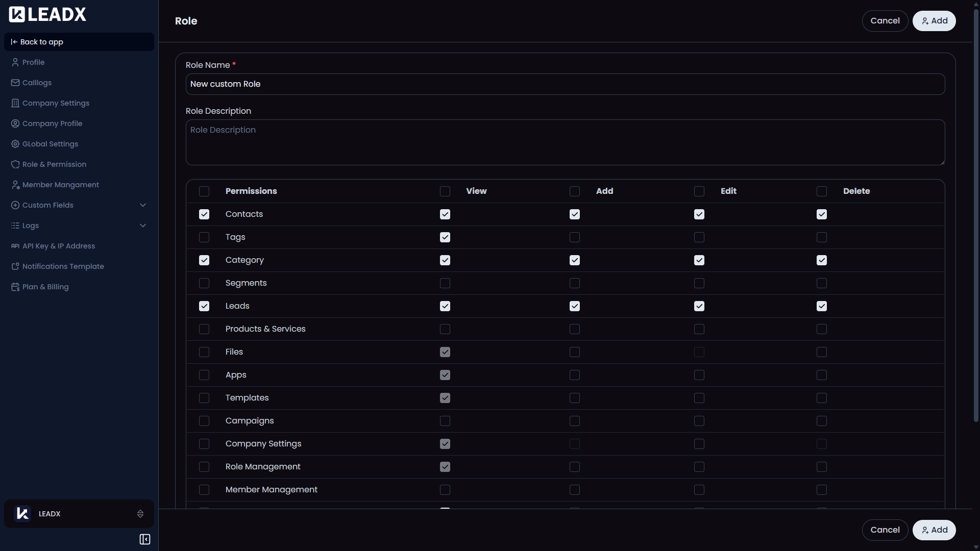Open Company Settings from the sidebar
The height and width of the screenshot is (551, 980).
pos(55,103)
